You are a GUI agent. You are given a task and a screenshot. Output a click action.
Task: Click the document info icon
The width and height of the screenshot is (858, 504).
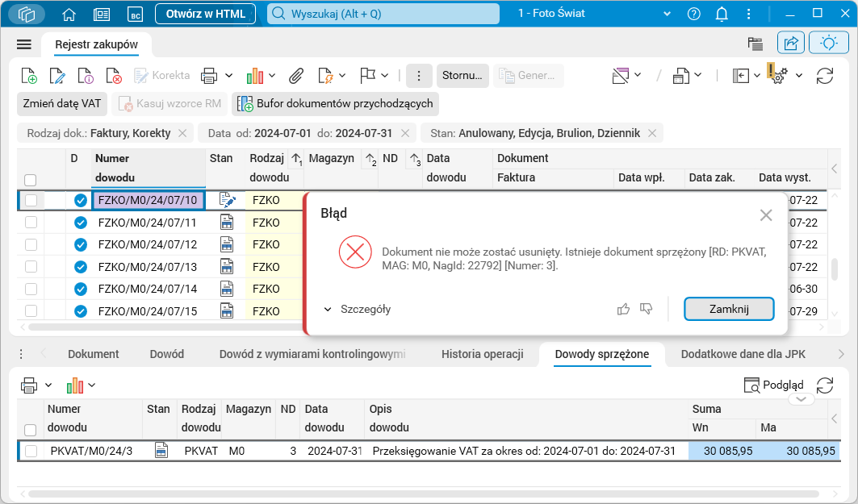click(86, 76)
